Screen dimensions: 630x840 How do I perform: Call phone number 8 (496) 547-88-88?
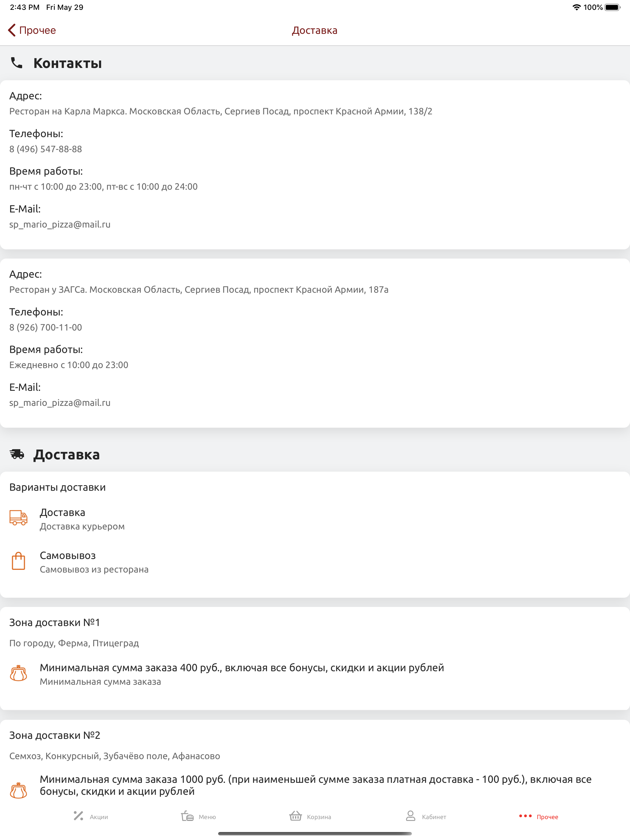click(46, 149)
